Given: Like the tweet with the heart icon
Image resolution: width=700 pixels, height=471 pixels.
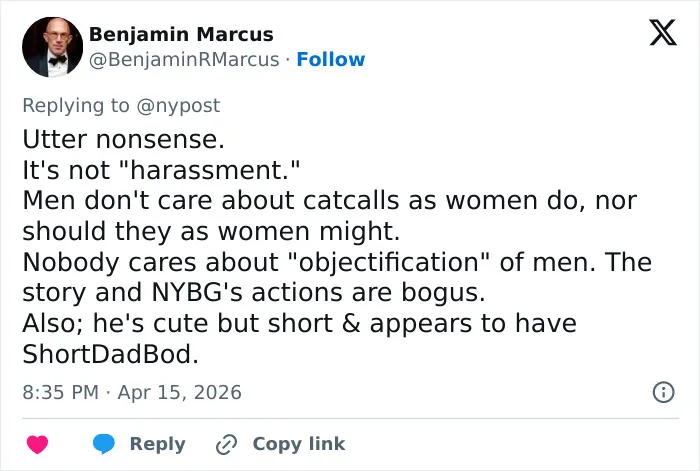Looking at the screenshot, I should point(38,444).
